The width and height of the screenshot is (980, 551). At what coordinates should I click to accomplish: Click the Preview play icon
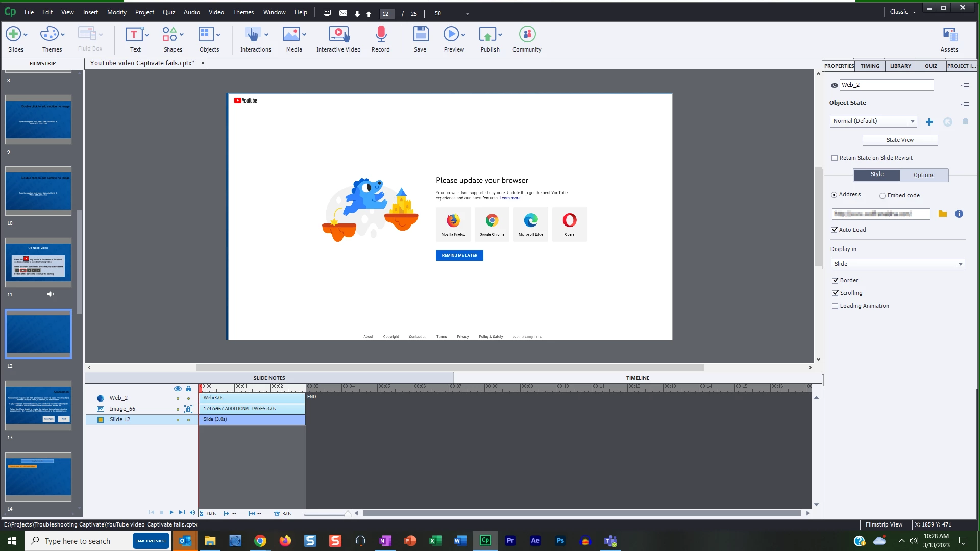(x=451, y=35)
